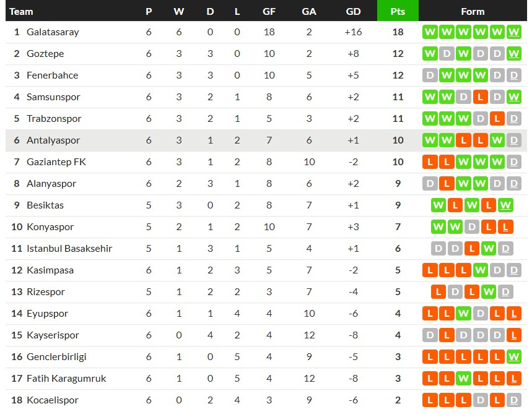Click Eyupspor's green W form badge
532x417 pixels.
pyautogui.click(x=463, y=314)
